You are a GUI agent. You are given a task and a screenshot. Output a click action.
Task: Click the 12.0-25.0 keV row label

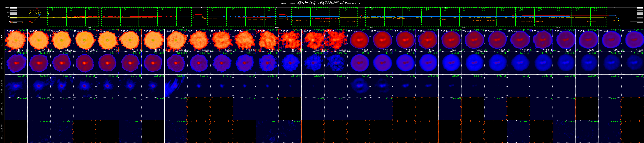pos(2,86)
